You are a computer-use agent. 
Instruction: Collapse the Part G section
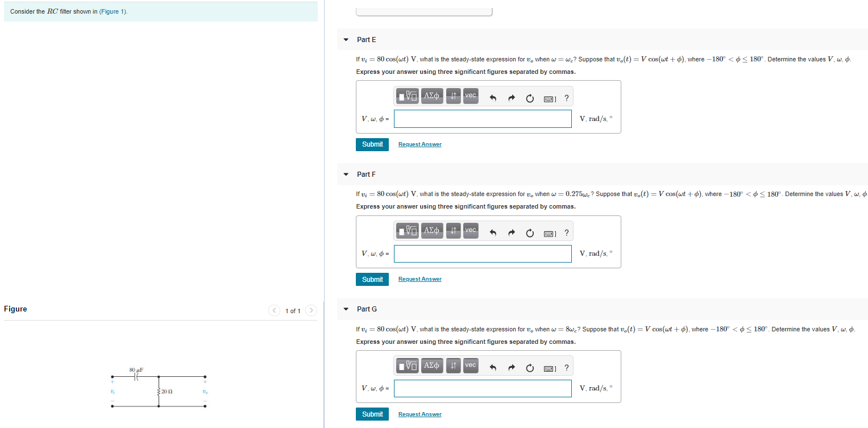coord(346,309)
